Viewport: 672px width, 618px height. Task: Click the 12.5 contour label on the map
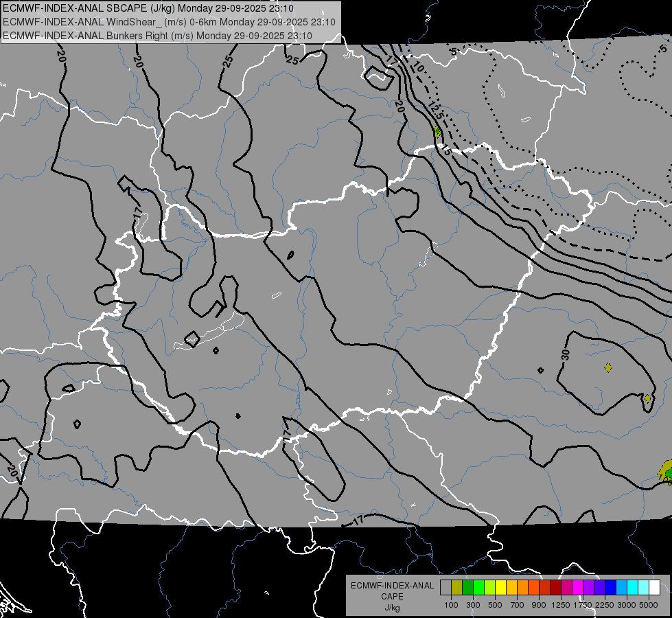[x=435, y=112]
